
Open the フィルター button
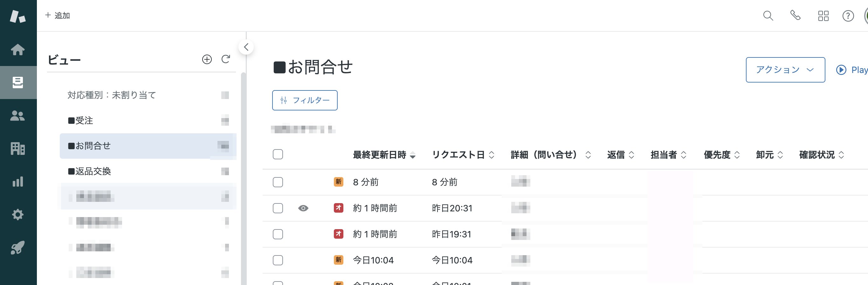coord(305,100)
